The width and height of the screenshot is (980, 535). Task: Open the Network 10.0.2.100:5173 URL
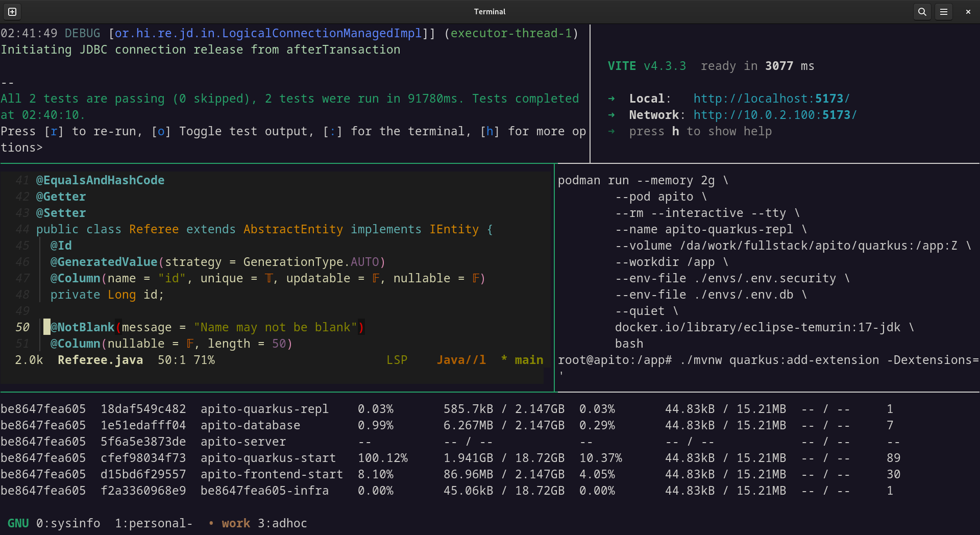click(775, 115)
